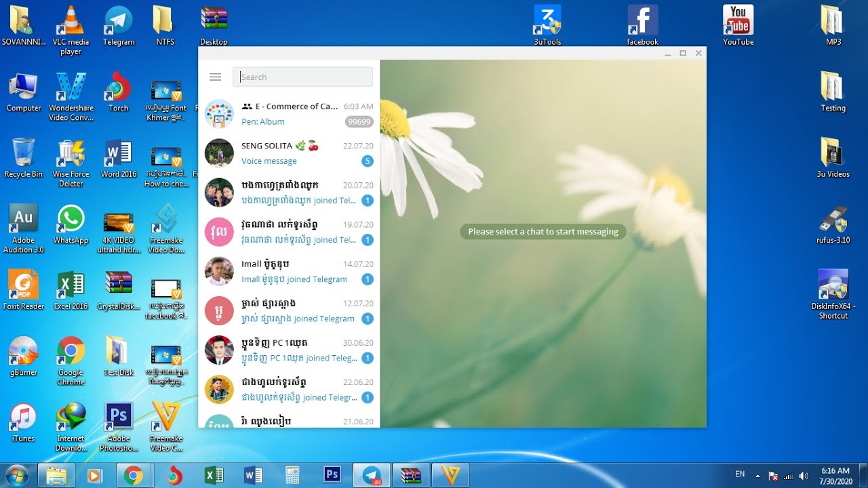868x488 pixels.
Task: Select the gBurner desktop shortcut
Action: click(23, 356)
